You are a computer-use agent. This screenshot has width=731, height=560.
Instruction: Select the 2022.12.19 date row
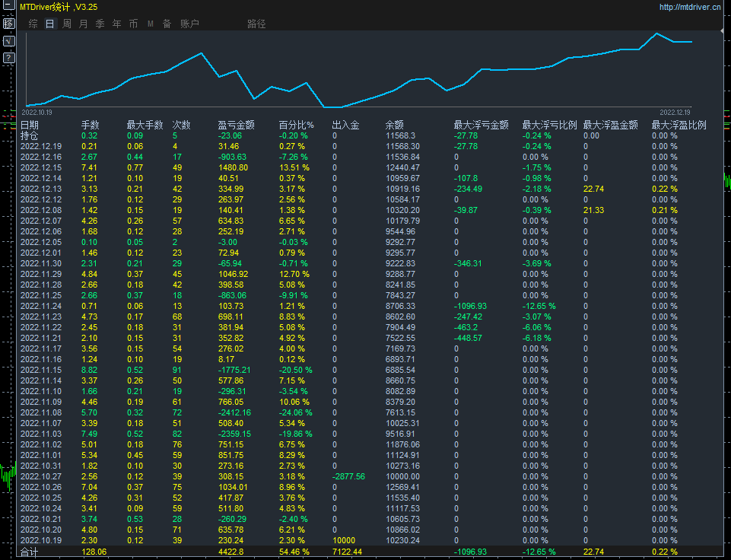[x=41, y=146]
